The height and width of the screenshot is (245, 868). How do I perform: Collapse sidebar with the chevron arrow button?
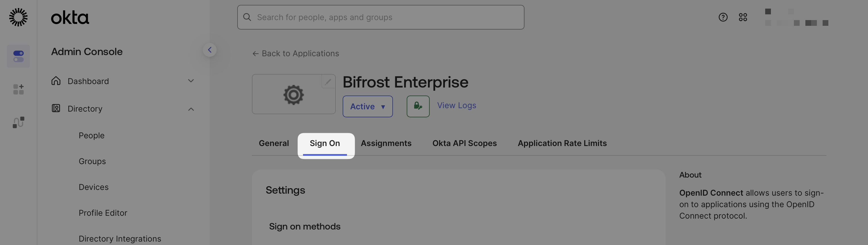pyautogui.click(x=210, y=50)
